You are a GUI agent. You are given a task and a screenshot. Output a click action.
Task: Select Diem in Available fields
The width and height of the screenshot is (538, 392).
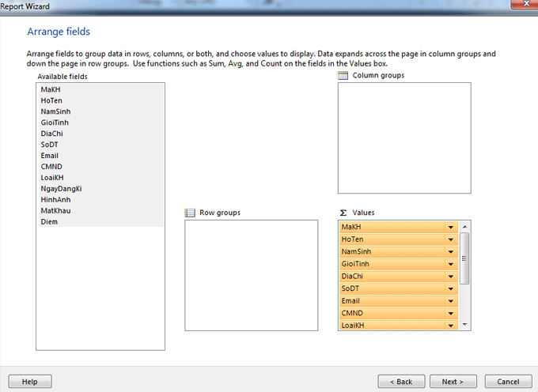coord(101,222)
